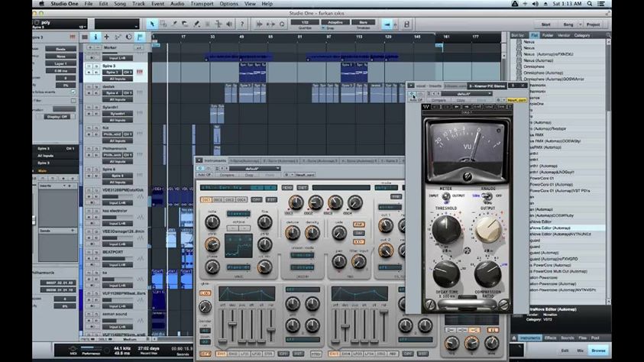644x362 pixels.
Task: Click the Load button in Waves toolbar
Action: tap(489, 107)
